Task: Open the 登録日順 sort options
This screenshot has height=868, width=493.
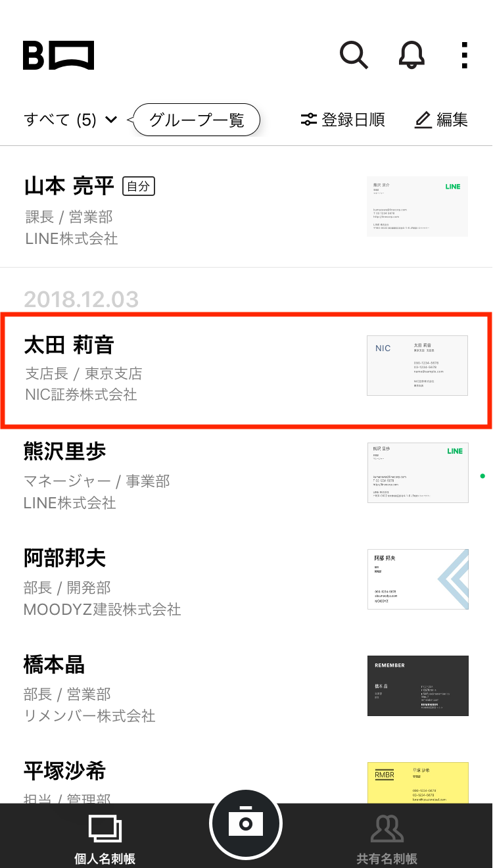Action: [x=342, y=120]
